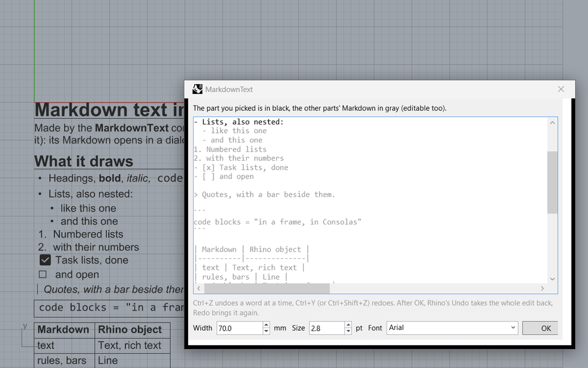Pick the framed code block in viewport
The height and width of the screenshot is (368, 588).
(109, 309)
